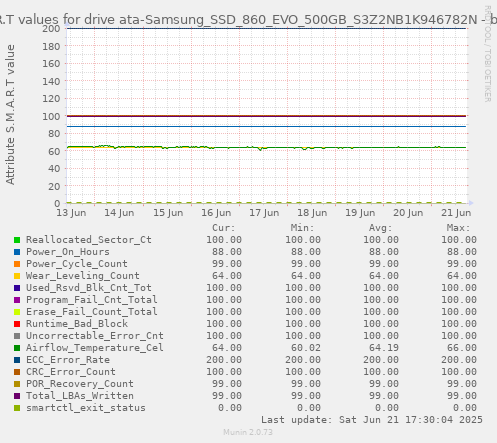This screenshot has width=497, height=443.
Task: Click the Power_On_Hours blue legend swatch
Action: [17, 252]
